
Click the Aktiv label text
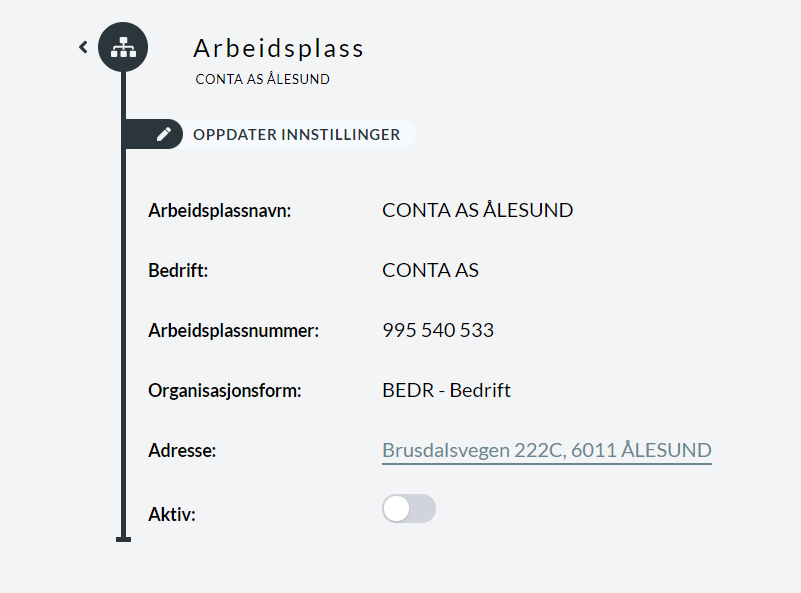(x=172, y=514)
